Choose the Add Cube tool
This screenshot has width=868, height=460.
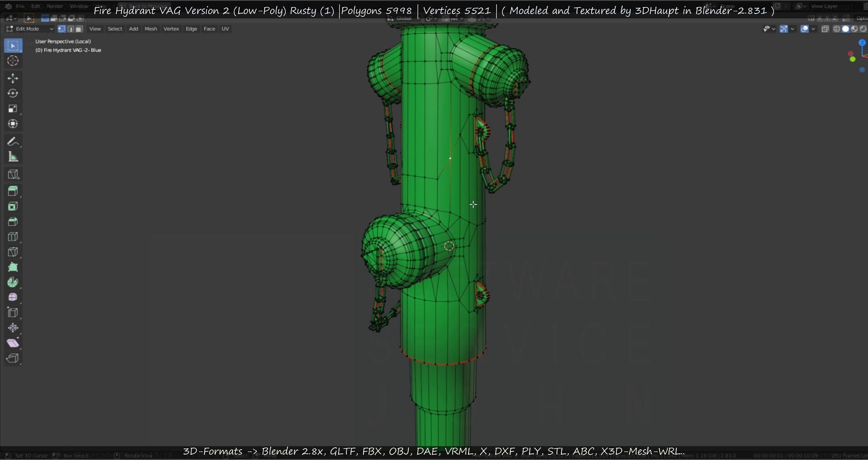pos(13,174)
